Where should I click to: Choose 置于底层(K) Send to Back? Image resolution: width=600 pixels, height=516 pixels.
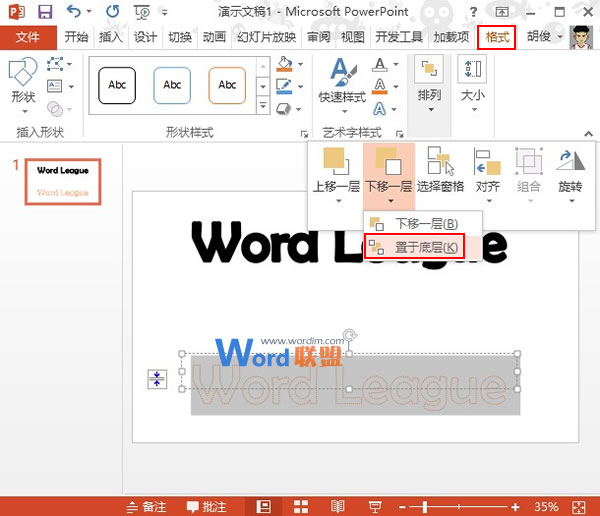pyautogui.click(x=422, y=247)
